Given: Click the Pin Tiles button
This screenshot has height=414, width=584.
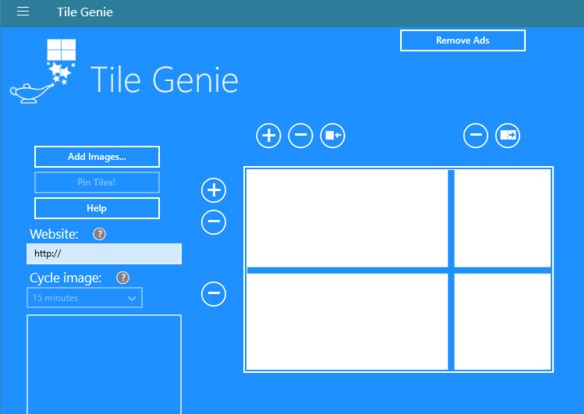Looking at the screenshot, I should (x=97, y=182).
